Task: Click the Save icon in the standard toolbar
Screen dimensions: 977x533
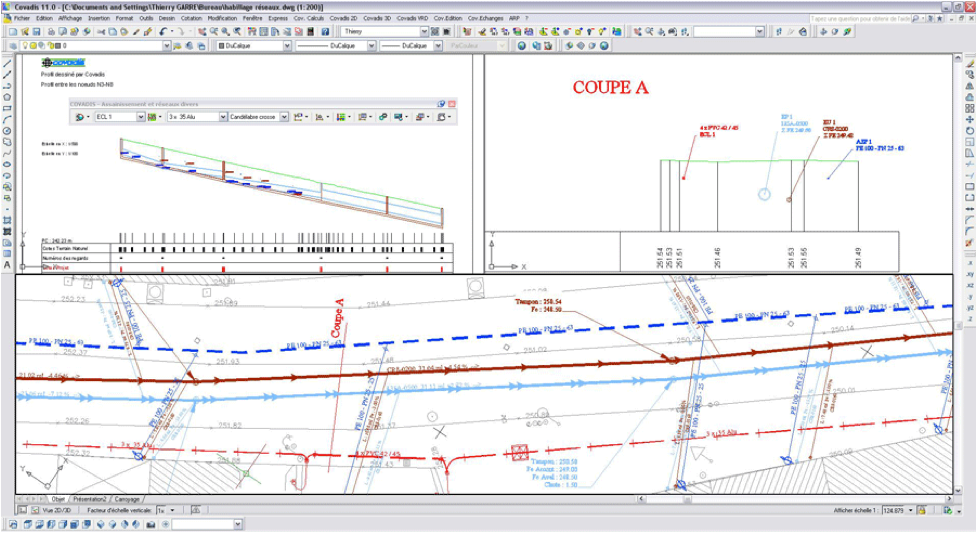Action: pyautogui.click(x=37, y=32)
